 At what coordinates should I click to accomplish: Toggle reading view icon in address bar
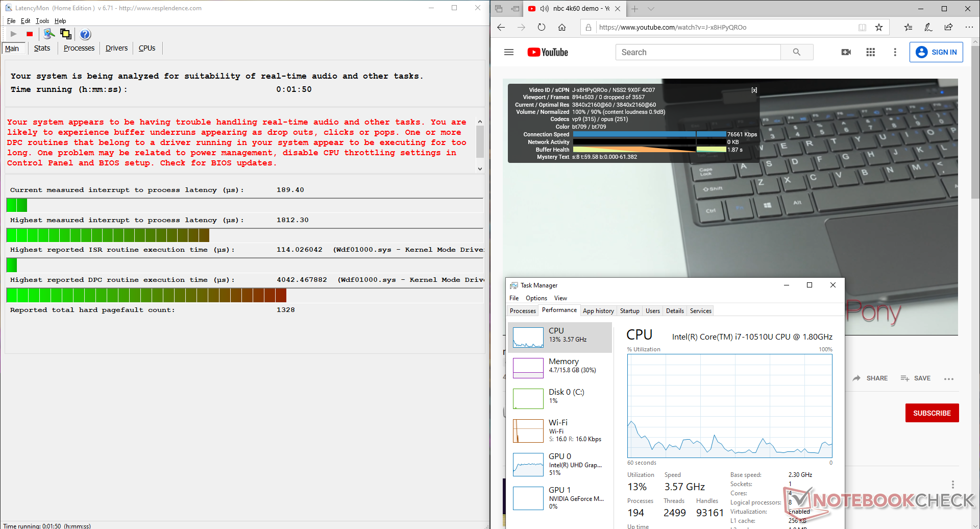click(x=862, y=28)
